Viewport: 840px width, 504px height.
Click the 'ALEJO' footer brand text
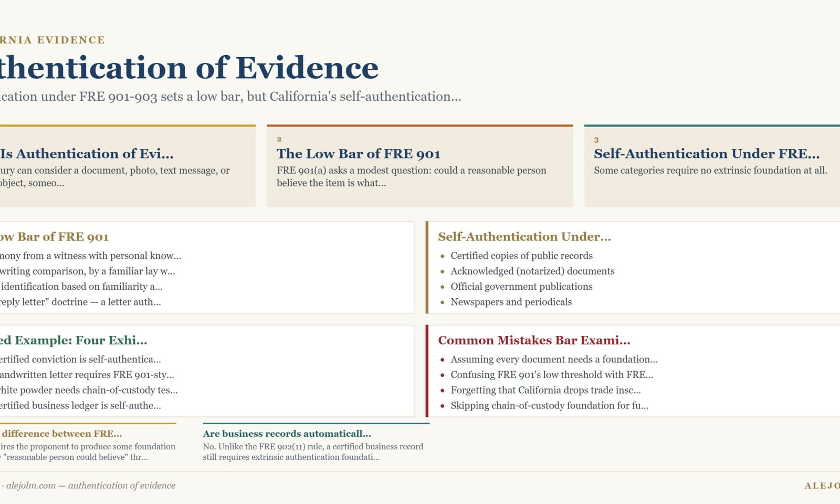point(822,486)
